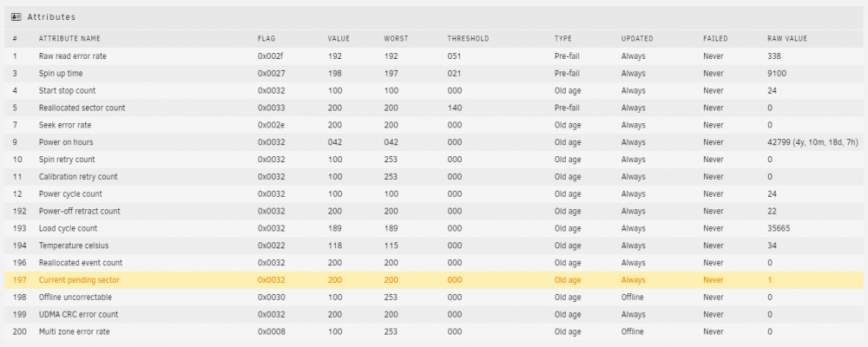This screenshot has width=868, height=347.
Task: Click worst 253 in Spin retry count row
Action: coord(391,160)
